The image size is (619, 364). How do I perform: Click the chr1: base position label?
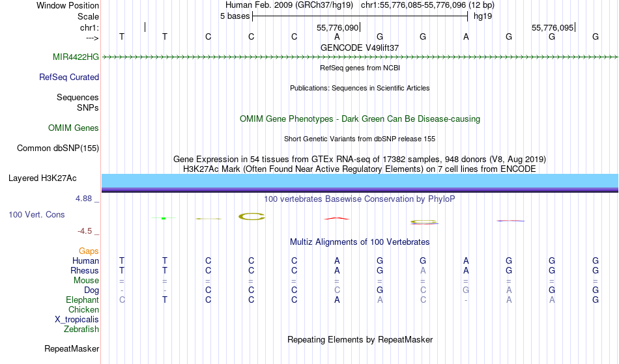point(90,27)
